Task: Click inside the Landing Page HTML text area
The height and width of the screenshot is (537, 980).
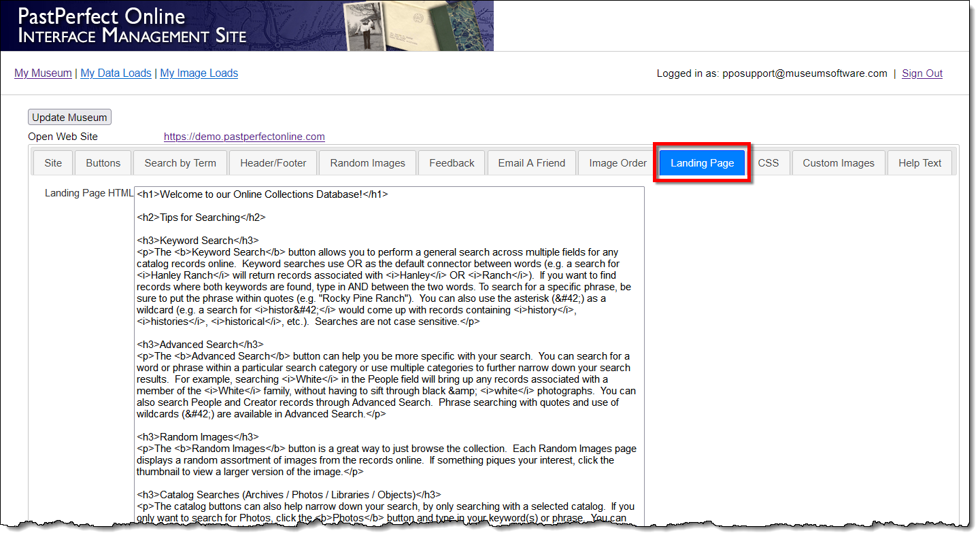Action: click(389, 353)
